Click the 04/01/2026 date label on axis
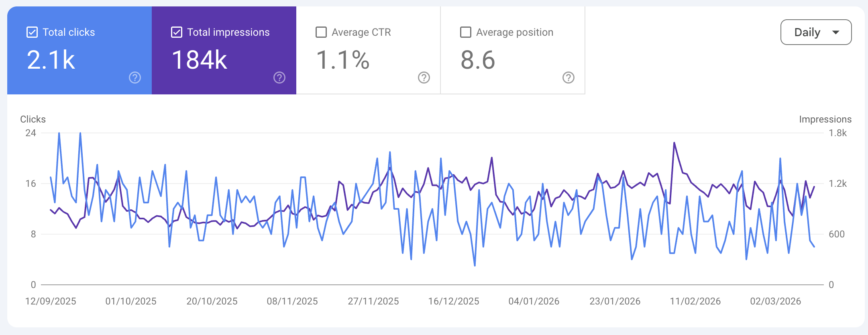This screenshot has width=868, height=335. [x=534, y=301]
